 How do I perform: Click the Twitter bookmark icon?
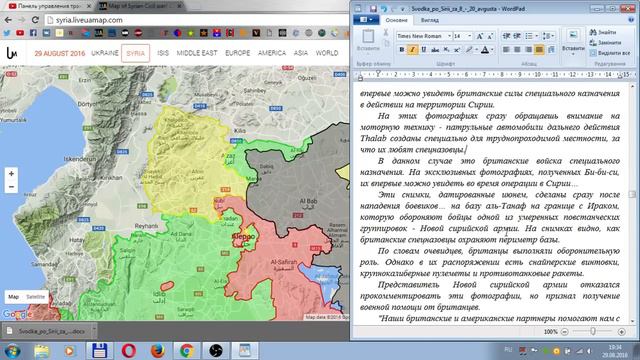tap(7, 33)
